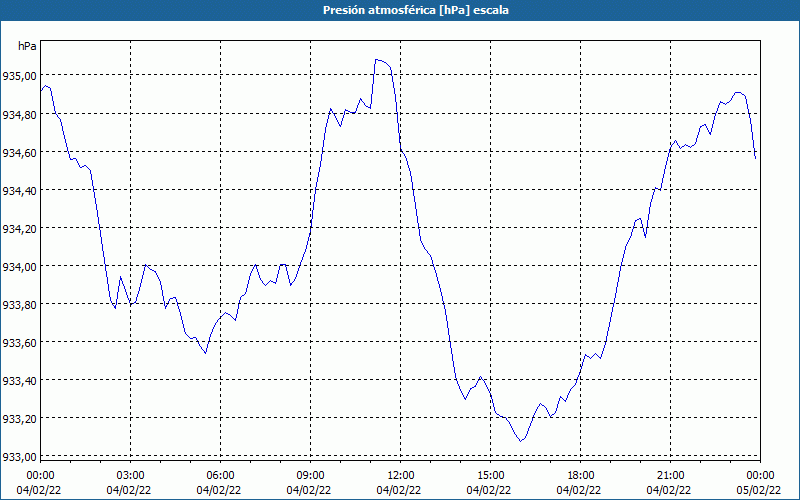Select the 934,60 y-axis value

point(19,152)
